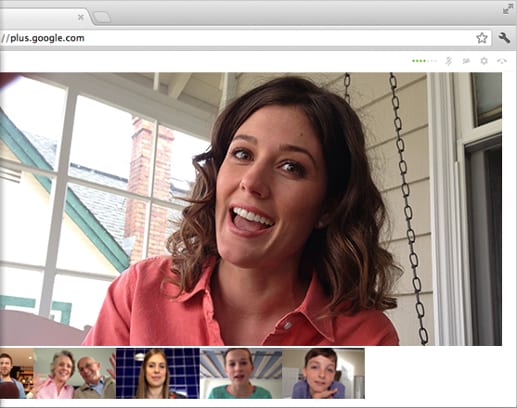Image resolution: width=517 pixels, height=408 pixels.
Task: Focus the girl in the teal shirt thumbnail
Action: [x=241, y=373]
